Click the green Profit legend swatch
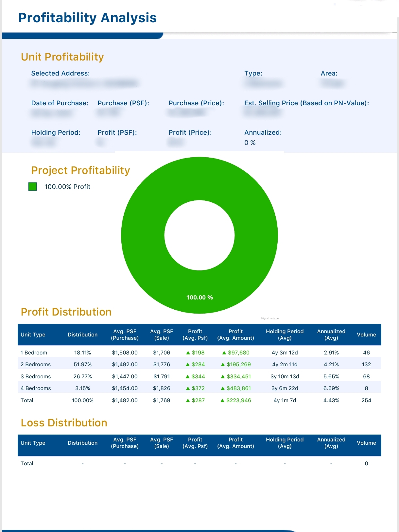 32,187
